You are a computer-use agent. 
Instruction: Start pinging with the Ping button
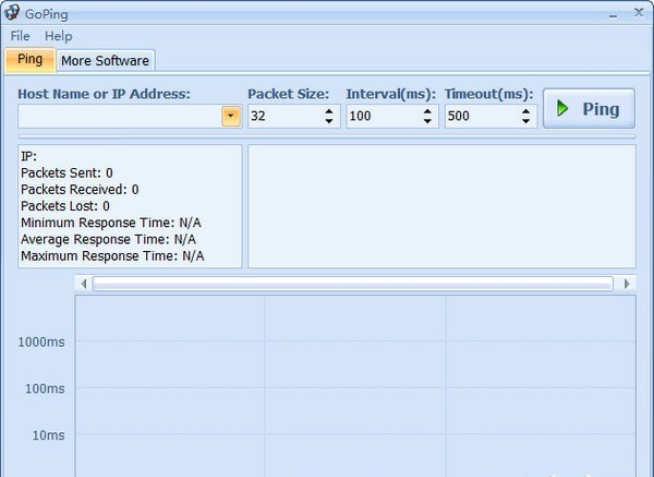[588, 109]
